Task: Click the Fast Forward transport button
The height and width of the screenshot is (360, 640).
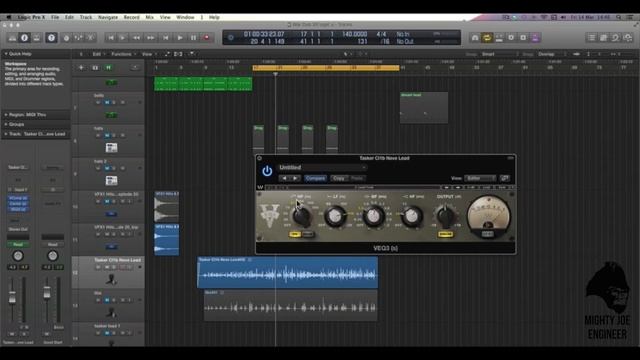Action: [151, 38]
